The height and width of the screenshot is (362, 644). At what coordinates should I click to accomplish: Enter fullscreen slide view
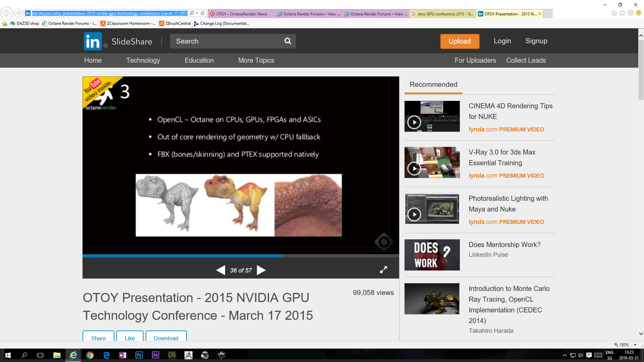383,270
